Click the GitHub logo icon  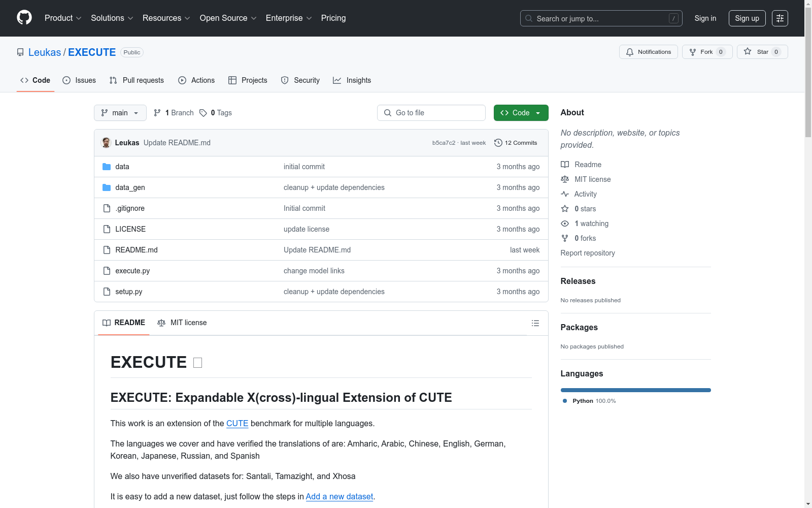pos(24,18)
